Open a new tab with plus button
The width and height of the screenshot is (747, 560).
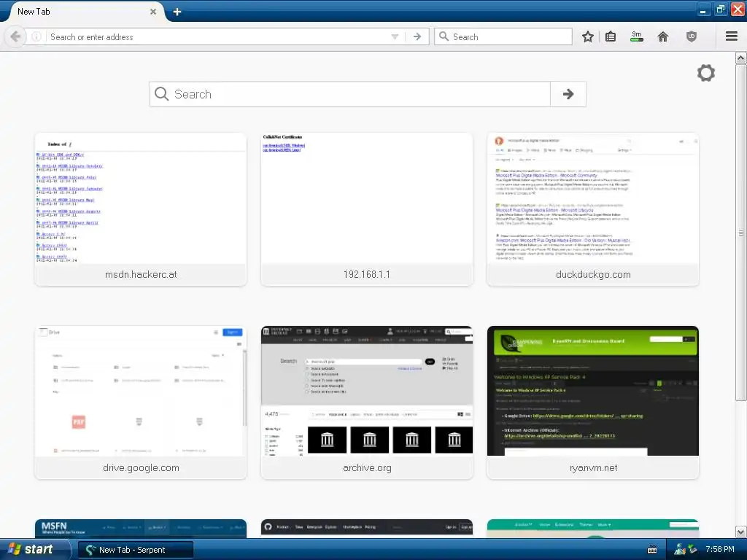[177, 12]
